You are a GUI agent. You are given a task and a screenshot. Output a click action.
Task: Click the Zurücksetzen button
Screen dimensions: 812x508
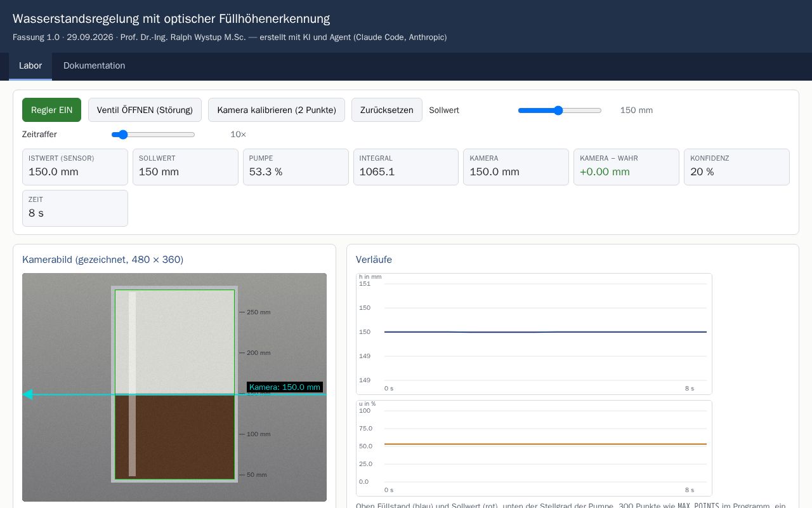pyautogui.click(x=387, y=110)
